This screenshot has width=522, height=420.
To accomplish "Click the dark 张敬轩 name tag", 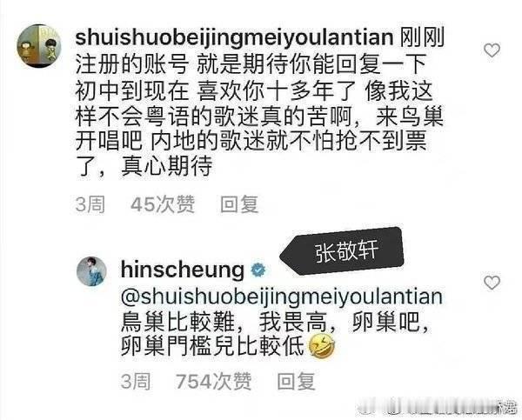I will click(342, 251).
